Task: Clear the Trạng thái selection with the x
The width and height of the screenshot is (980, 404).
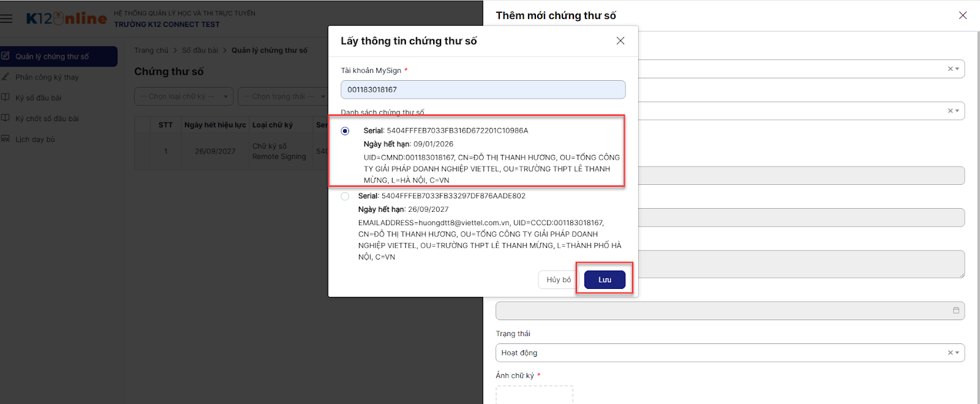Action: [x=950, y=353]
